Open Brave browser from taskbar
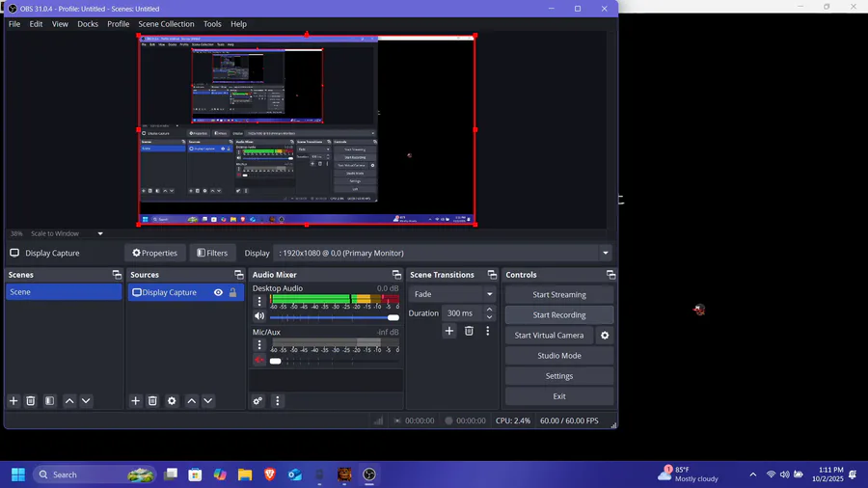Screen dimensions: 868x488 click(x=270, y=474)
